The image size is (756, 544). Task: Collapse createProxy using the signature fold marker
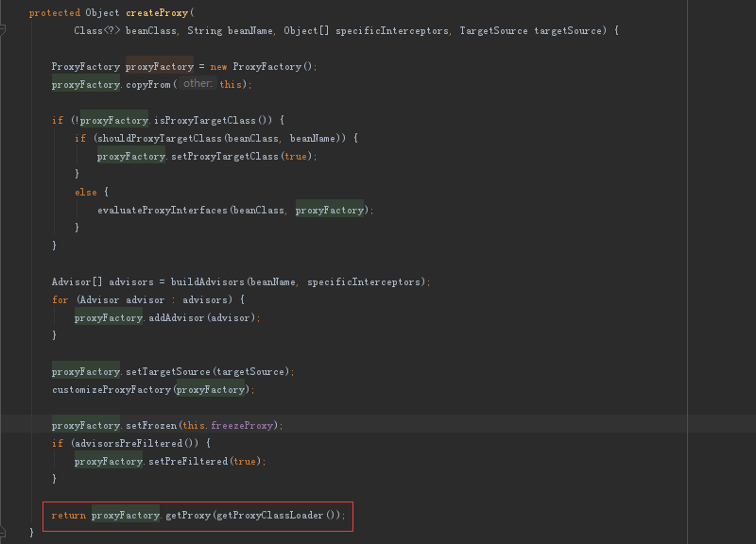tap(3, 31)
